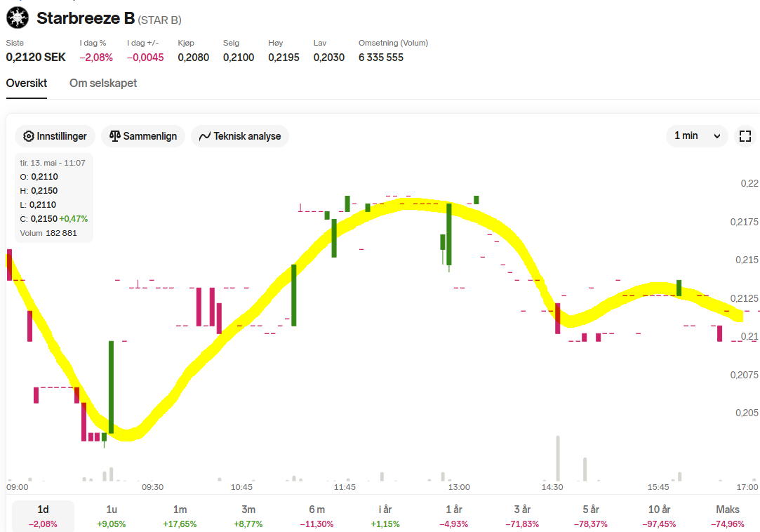Select the 5 år time range

[591, 516]
